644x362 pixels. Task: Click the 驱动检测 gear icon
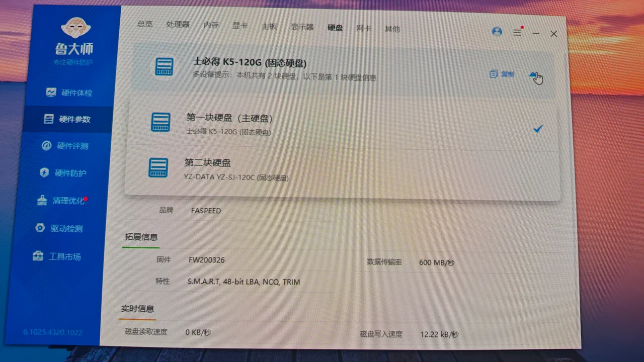40,228
